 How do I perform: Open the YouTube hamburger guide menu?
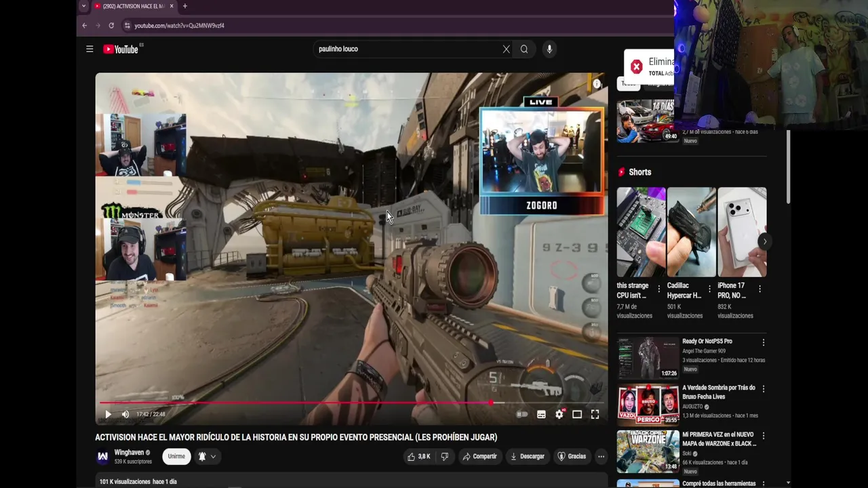(90, 49)
